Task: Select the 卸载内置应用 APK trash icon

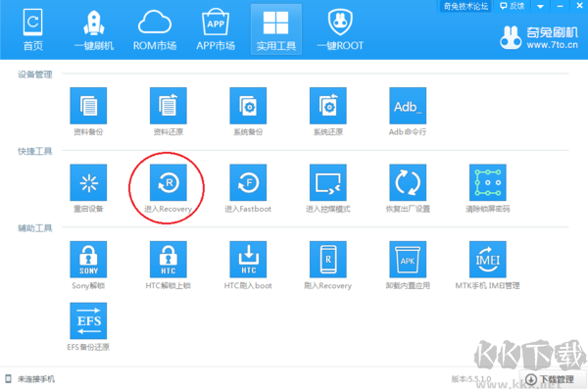Action: pos(408,260)
